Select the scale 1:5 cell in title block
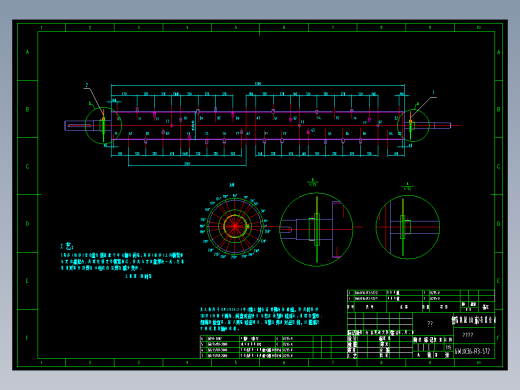520x390 pixels. [449, 347]
